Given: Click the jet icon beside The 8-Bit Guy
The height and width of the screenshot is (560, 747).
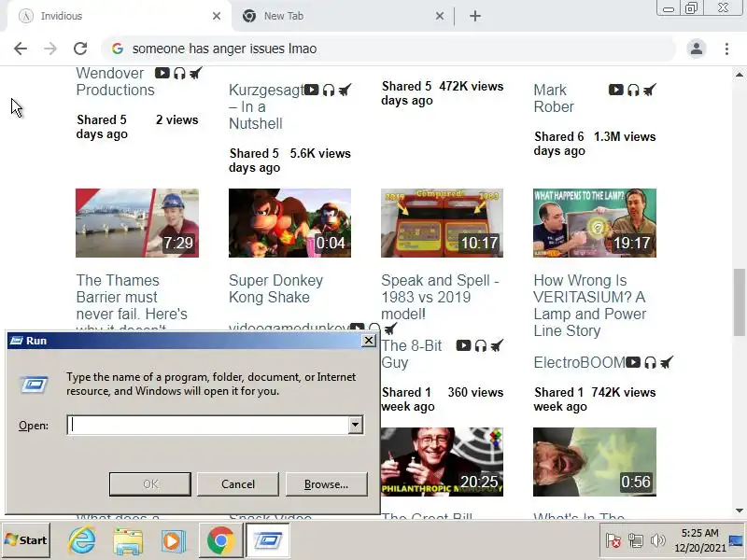Looking at the screenshot, I should tap(497, 345).
